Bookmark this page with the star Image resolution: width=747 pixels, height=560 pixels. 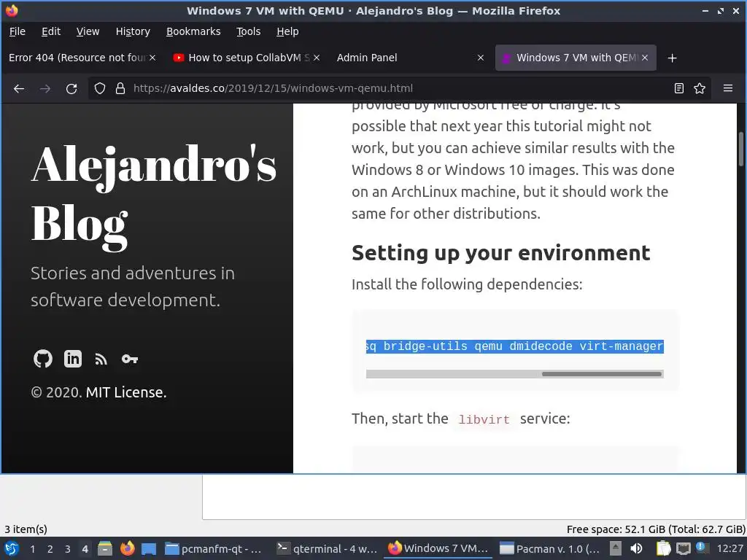700,88
